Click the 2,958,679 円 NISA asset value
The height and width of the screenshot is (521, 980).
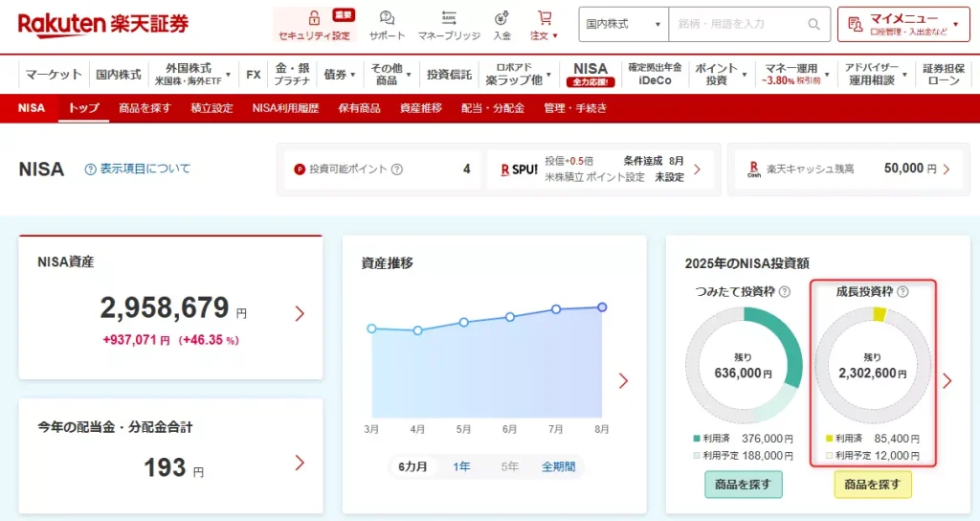[x=173, y=308]
